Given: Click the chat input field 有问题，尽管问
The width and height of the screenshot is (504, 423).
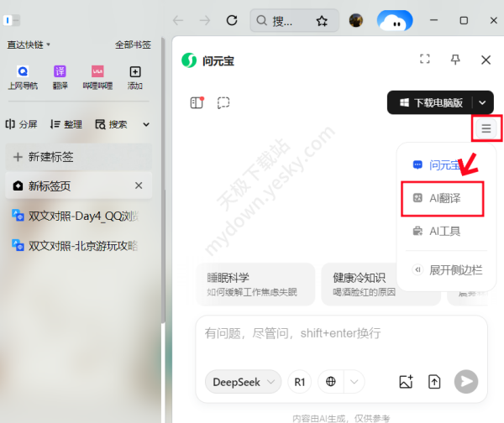Looking at the screenshot, I should tap(336, 334).
